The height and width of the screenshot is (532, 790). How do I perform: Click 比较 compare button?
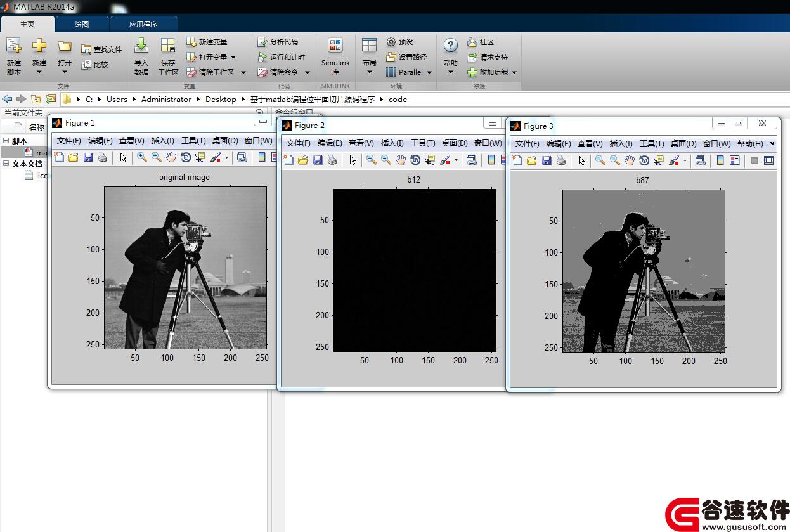coord(94,65)
